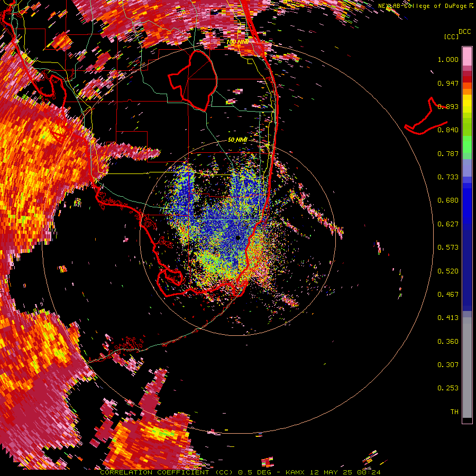
Task: Click the bright green color bar segment
Action: [x=467, y=144]
